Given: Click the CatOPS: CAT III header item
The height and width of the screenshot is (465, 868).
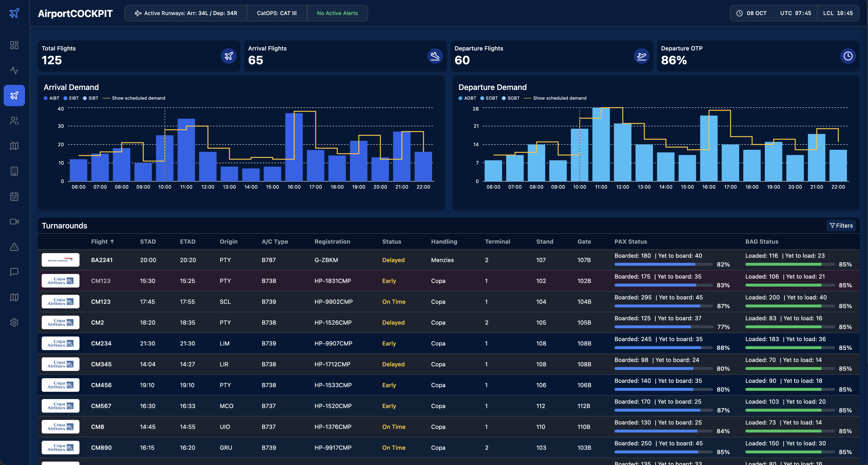Looking at the screenshot, I should coord(277,13).
